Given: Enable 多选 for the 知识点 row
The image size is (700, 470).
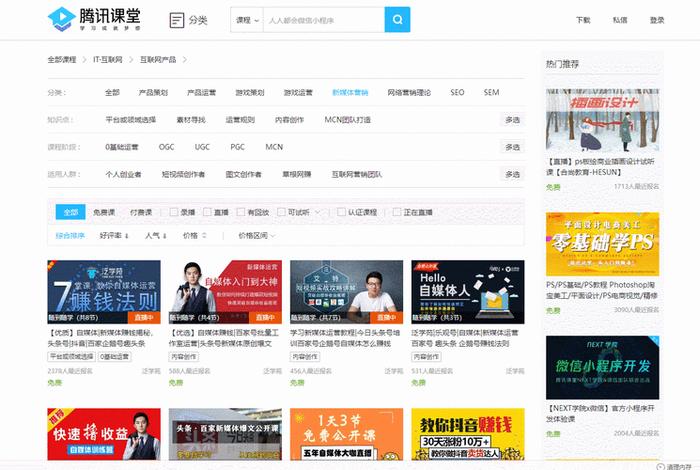Looking at the screenshot, I should pos(512,120).
